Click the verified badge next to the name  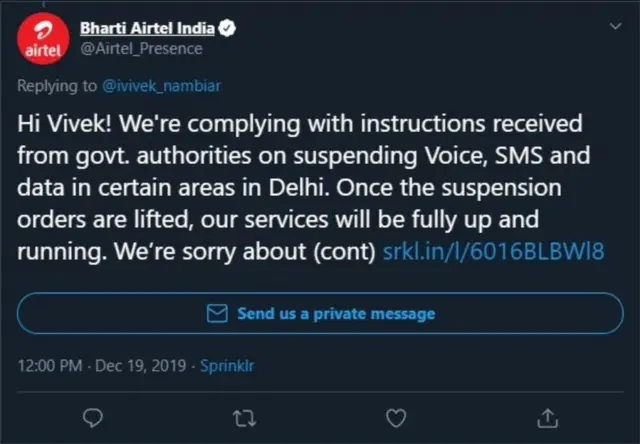[x=228, y=28]
